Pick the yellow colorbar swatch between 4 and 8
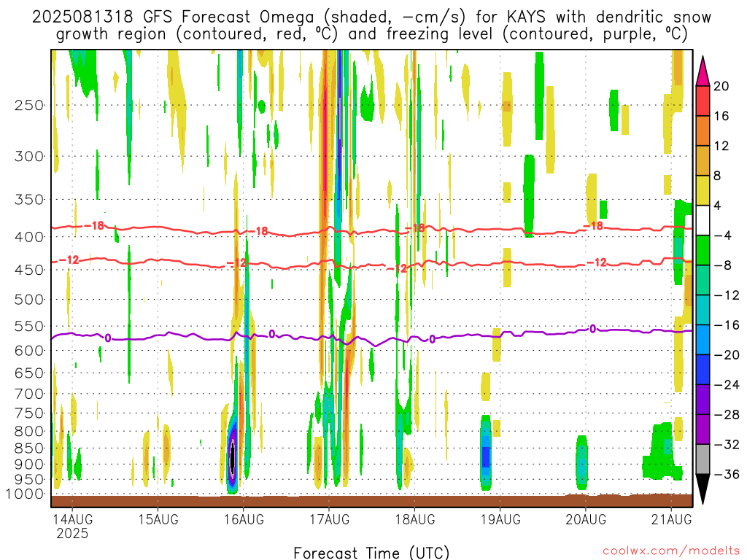This screenshot has width=747, height=560. pyautogui.click(x=703, y=190)
